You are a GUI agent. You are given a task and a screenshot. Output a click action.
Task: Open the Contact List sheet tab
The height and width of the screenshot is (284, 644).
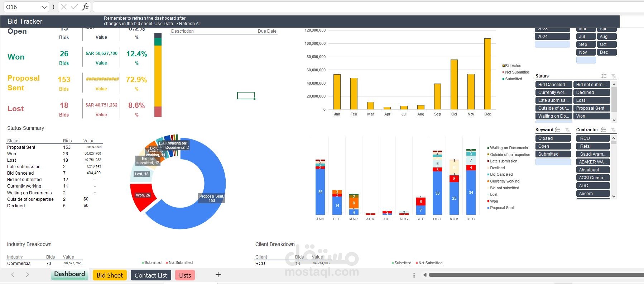coord(151,275)
